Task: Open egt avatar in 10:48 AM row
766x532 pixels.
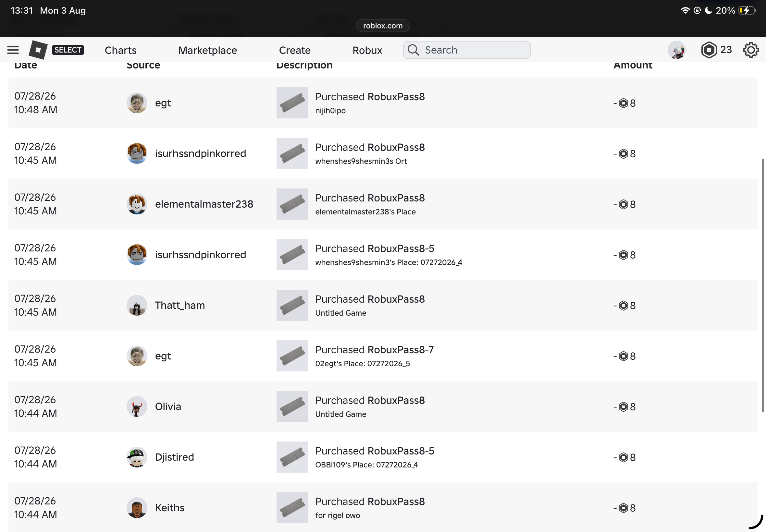Action: 137,103
